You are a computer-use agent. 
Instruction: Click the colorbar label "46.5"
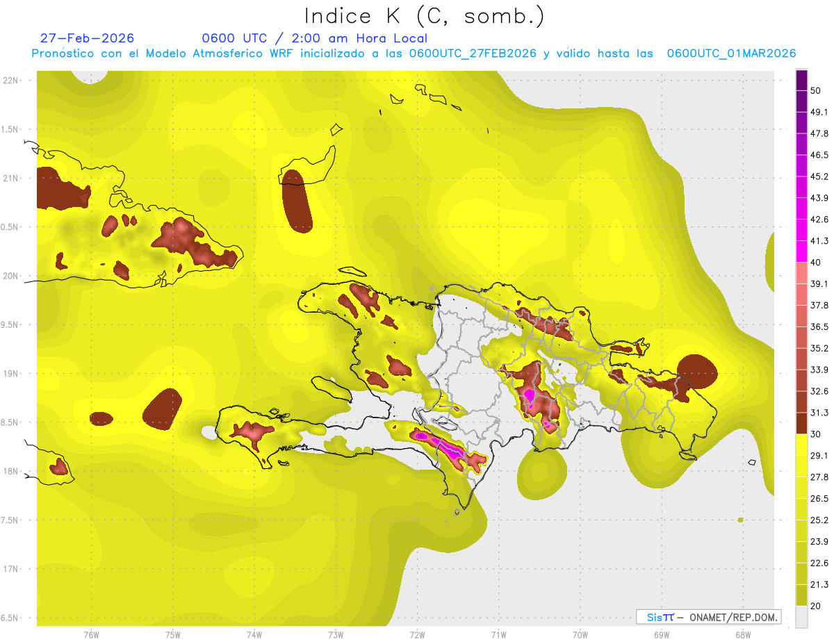819,155
